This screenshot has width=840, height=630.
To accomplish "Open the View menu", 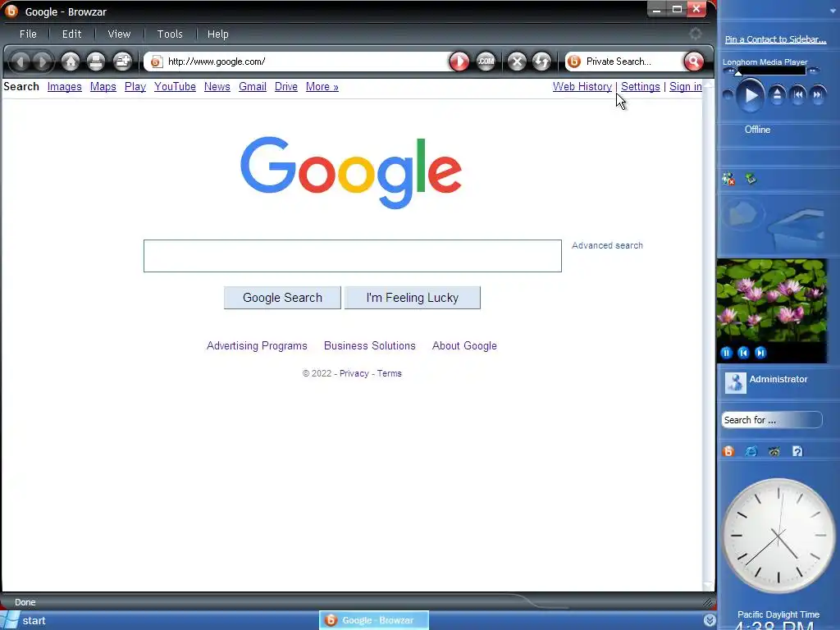I will point(119,34).
